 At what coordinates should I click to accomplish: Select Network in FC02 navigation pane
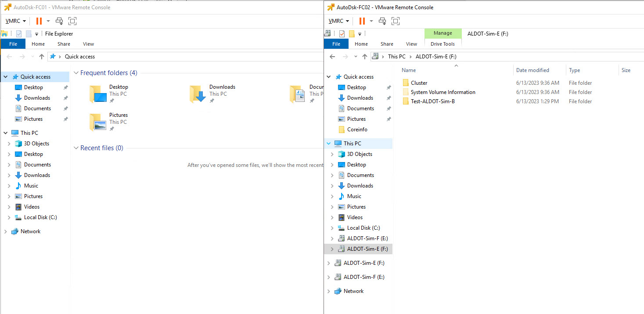pos(353,291)
